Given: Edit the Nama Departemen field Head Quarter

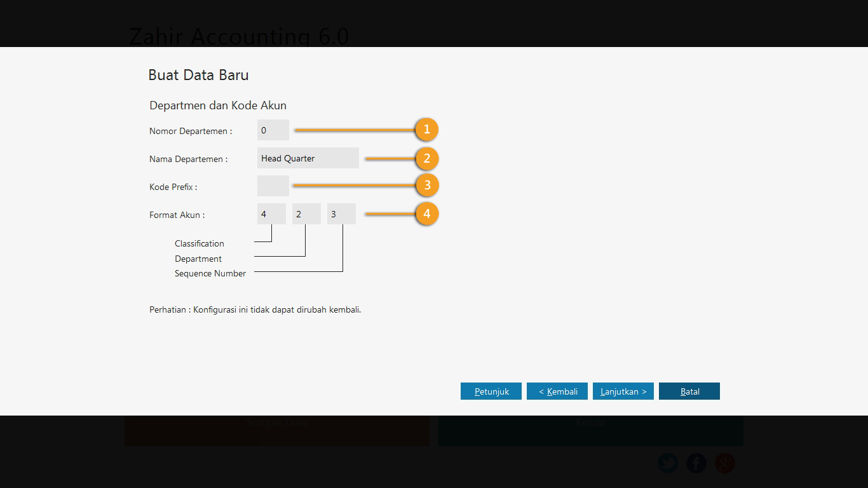Looking at the screenshot, I should [308, 158].
